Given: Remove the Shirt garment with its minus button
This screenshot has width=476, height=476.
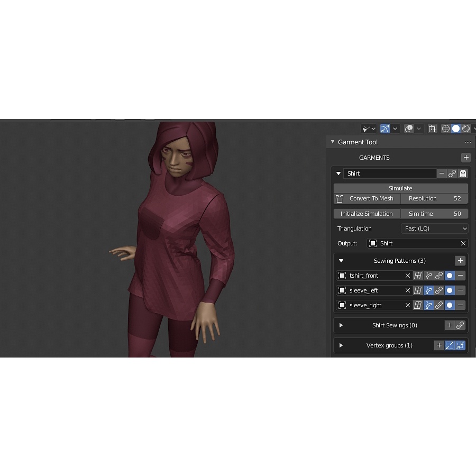Looking at the screenshot, I should pyautogui.click(x=442, y=173).
